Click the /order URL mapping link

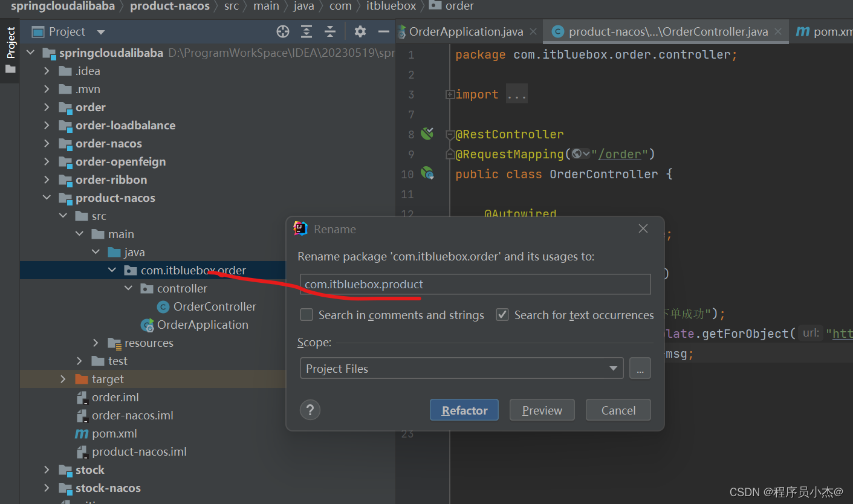(620, 154)
